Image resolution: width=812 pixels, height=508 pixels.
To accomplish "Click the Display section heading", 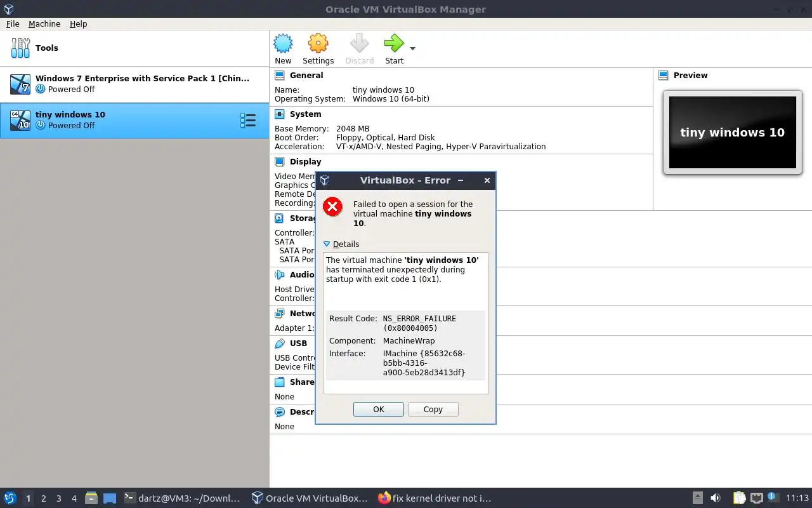I will pyautogui.click(x=305, y=162).
